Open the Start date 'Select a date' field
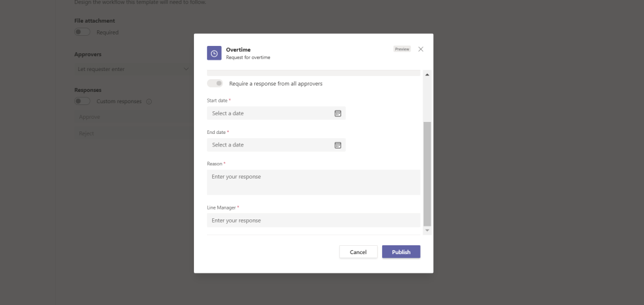 point(271,113)
